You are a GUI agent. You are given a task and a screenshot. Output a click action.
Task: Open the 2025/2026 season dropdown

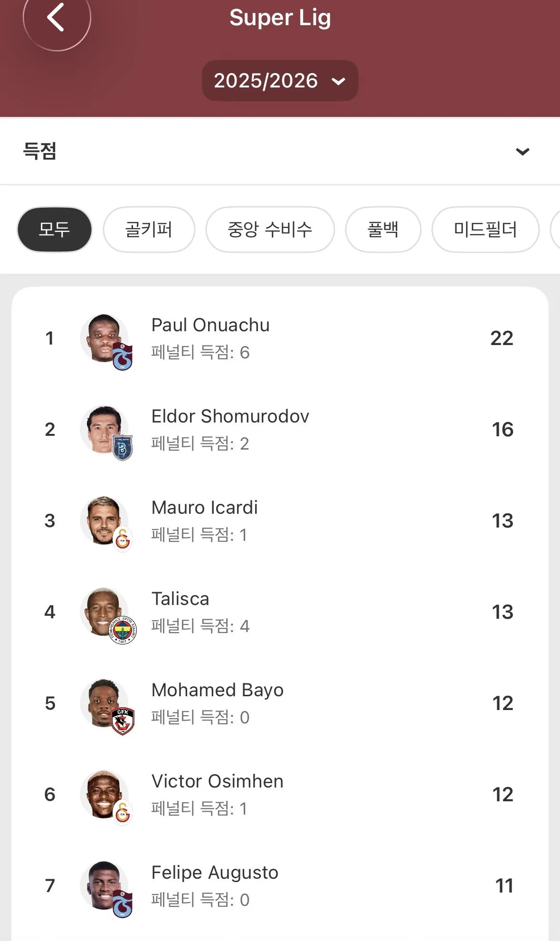click(280, 81)
